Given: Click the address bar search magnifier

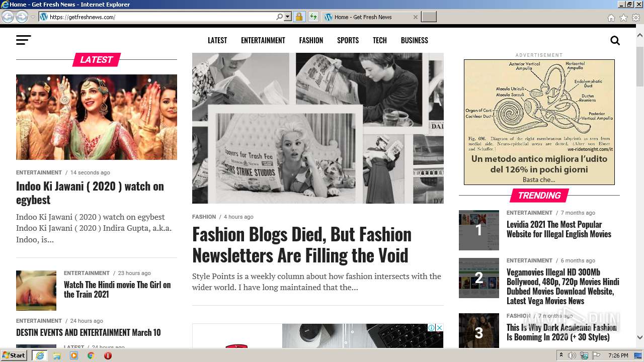Looking at the screenshot, I should click(280, 17).
